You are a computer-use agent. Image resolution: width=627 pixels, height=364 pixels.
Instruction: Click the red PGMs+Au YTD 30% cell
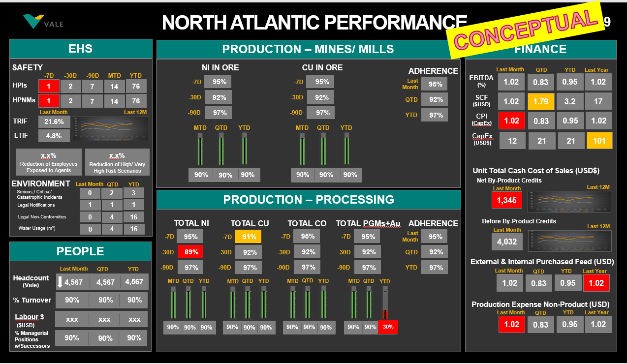388,327
